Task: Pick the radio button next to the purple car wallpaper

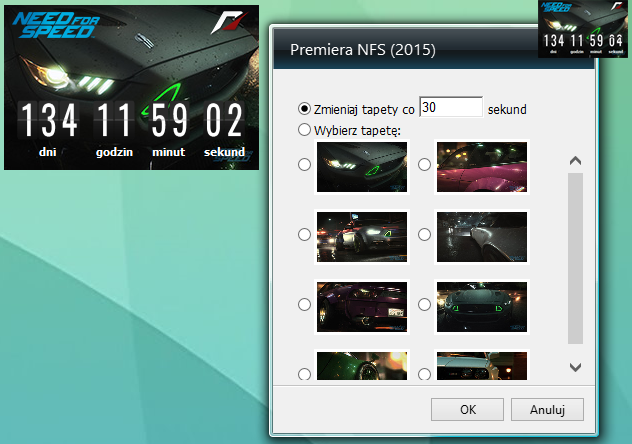Action: pyautogui.click(x=304, y=304)
